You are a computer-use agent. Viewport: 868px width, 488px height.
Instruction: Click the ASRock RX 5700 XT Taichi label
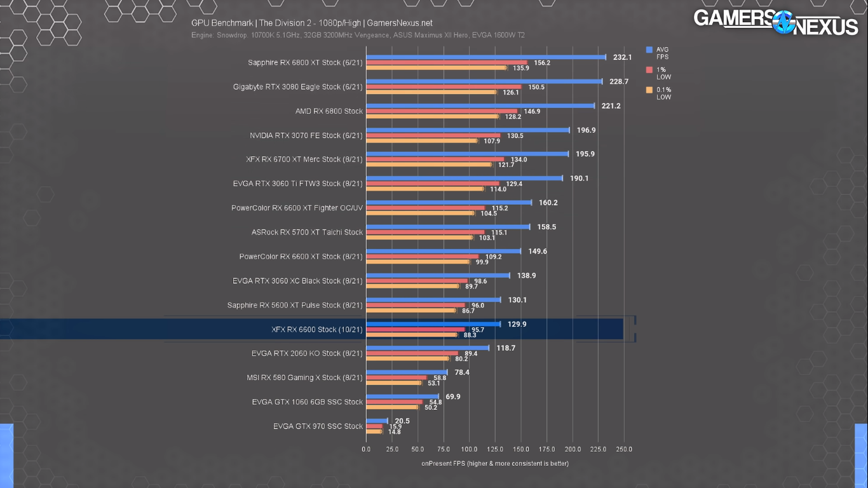(307, 232)
